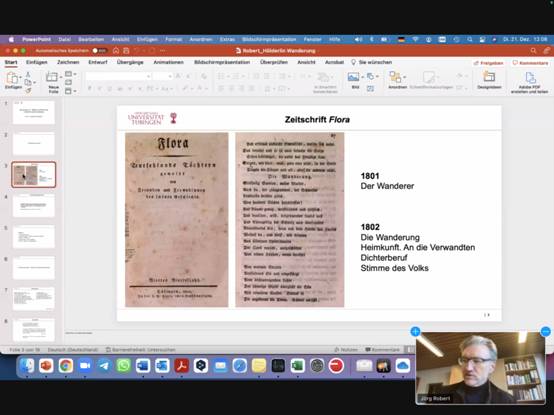Select slide 1 thumbnail

click(34, 112)
